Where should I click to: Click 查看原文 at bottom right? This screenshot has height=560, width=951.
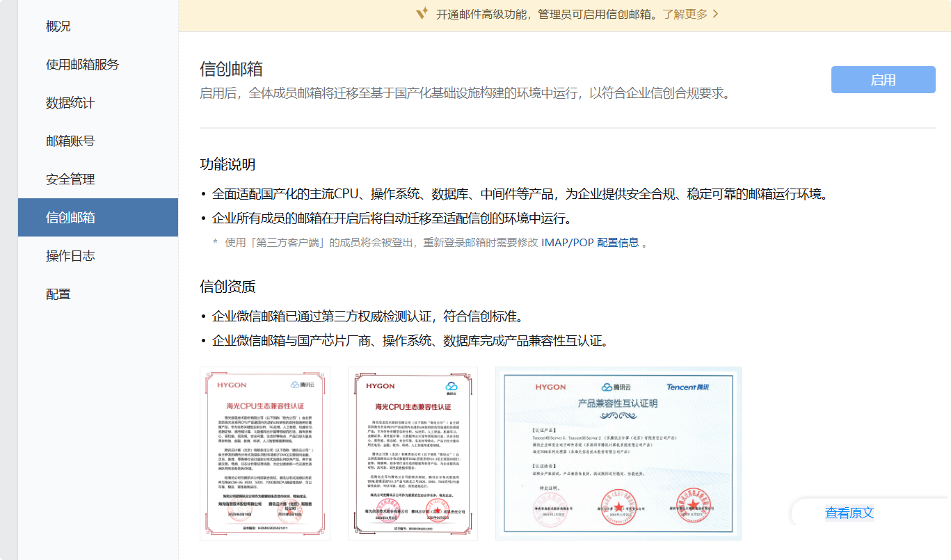point(850,513)
